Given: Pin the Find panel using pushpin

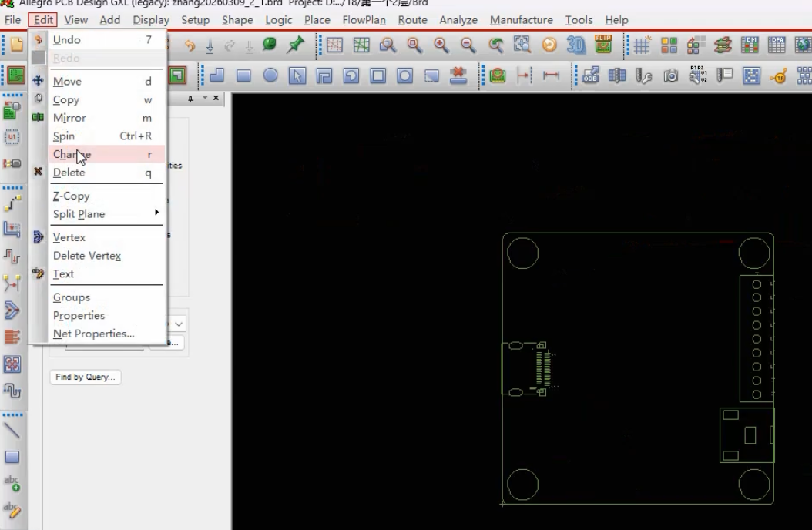Looking at the screenshot, I should click(x=190, y=99).
